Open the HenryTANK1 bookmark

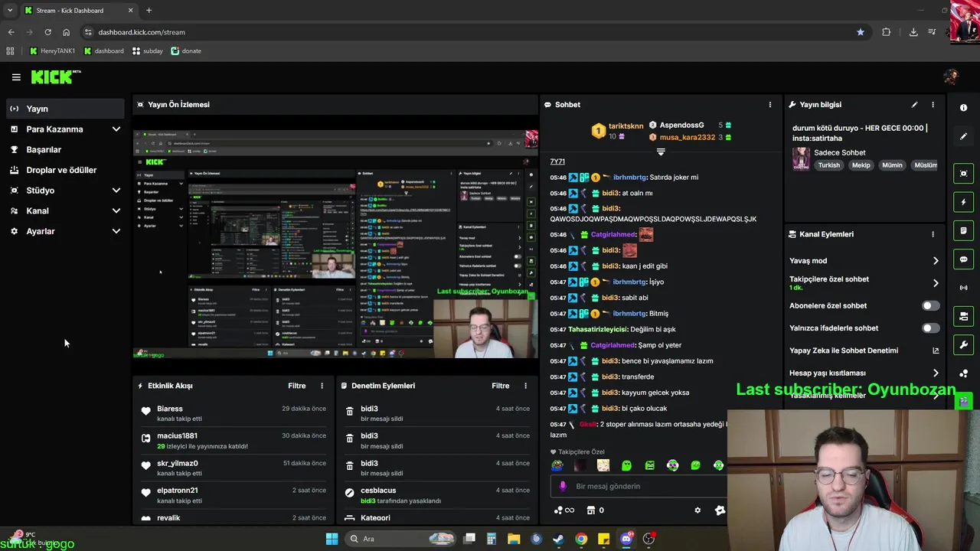pos(52,51)
